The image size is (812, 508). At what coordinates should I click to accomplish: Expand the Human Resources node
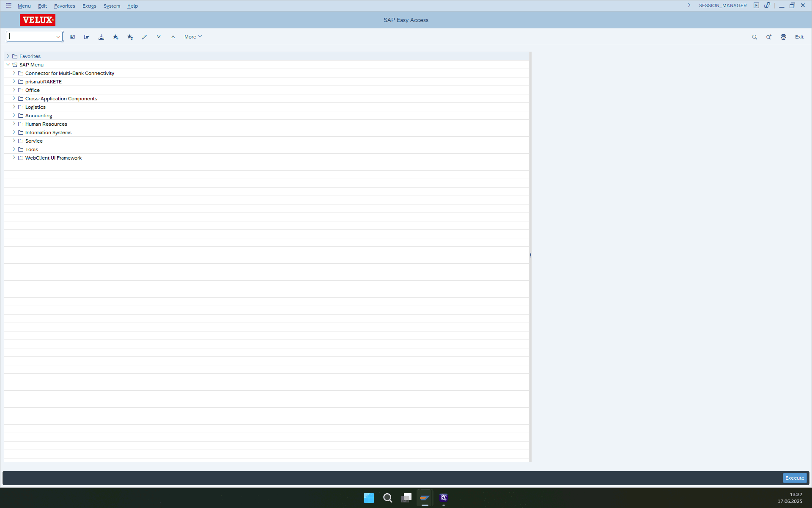click(x=14, y=124)
